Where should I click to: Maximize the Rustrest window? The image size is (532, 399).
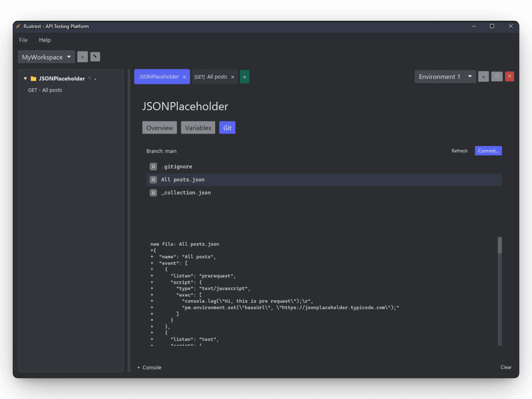pos(492,26)
